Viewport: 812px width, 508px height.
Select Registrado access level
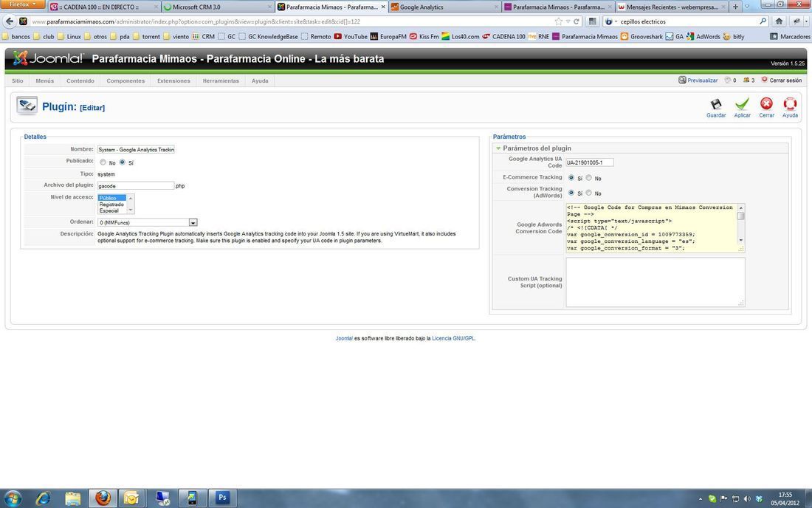(x=111, y=204)
